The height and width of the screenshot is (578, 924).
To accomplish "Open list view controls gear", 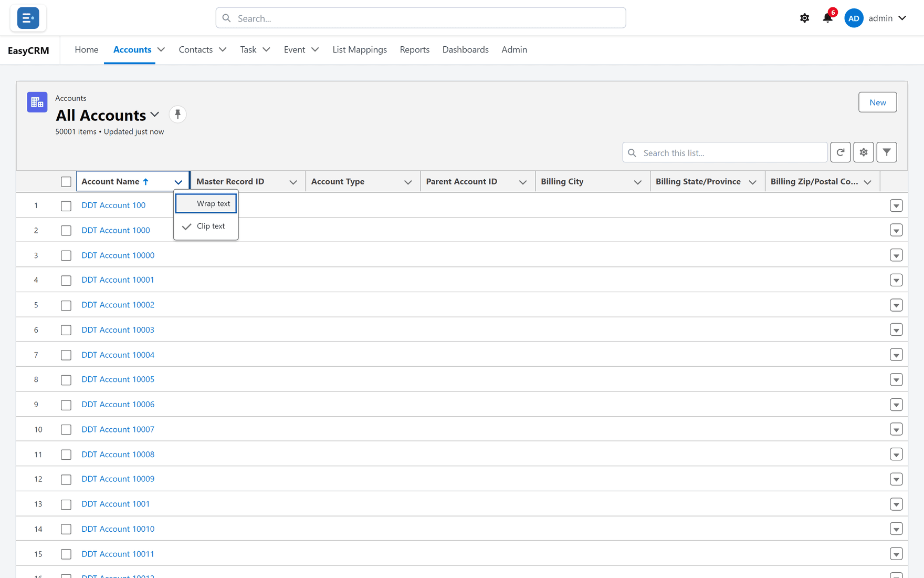I will pyautogui.click(x=864, y=152).
